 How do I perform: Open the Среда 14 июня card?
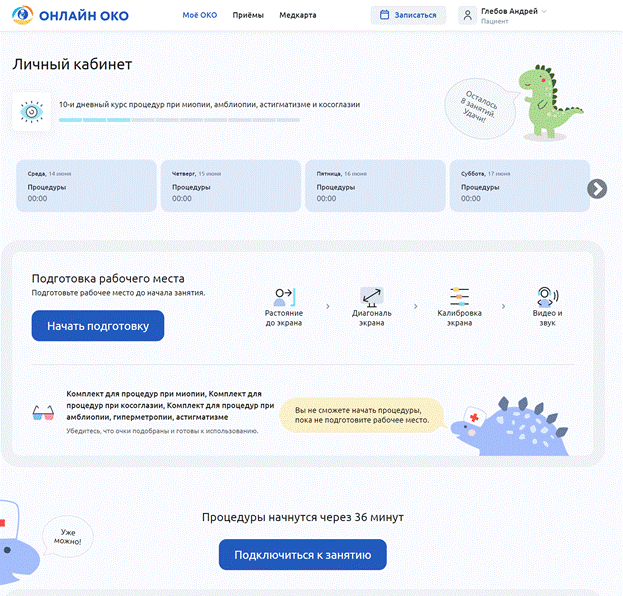click(x=84, y=185)
